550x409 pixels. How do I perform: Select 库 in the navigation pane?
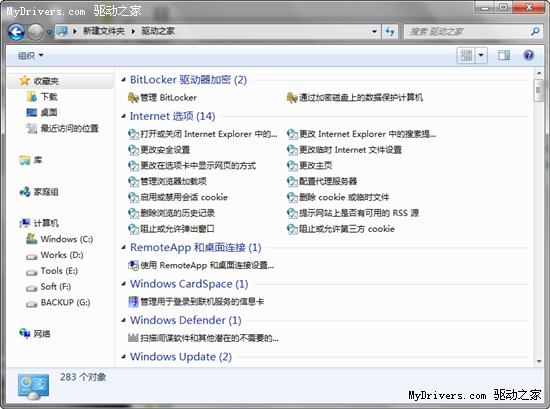coord(31,160)
